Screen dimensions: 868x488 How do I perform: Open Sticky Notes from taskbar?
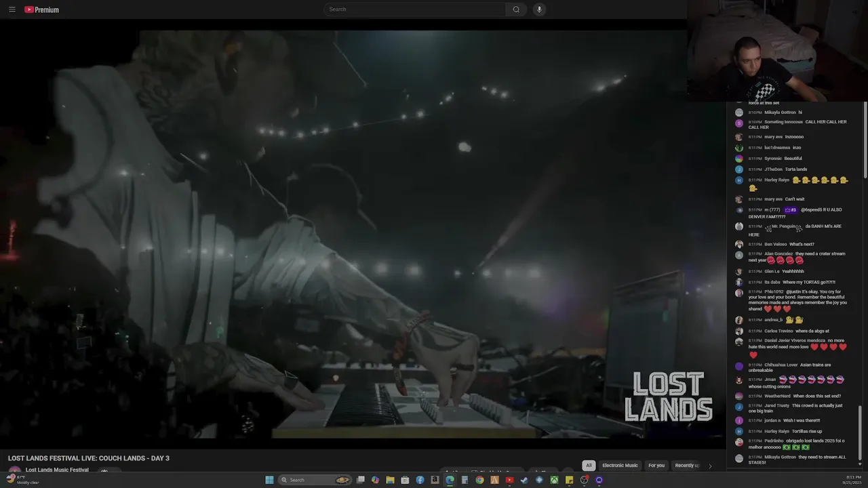coord(569,480)
